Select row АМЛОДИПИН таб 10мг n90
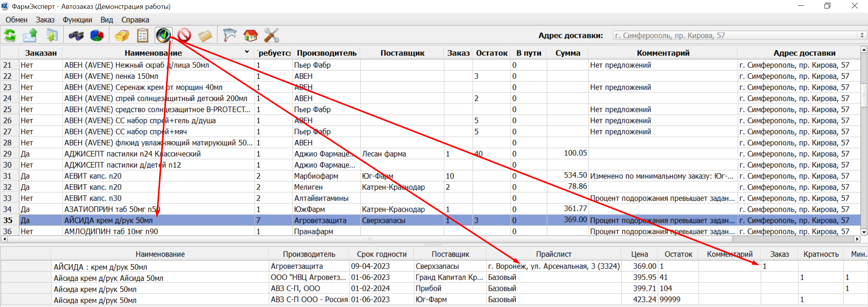The width and height of the screenshot is (868, 307). tap(430, 232)
